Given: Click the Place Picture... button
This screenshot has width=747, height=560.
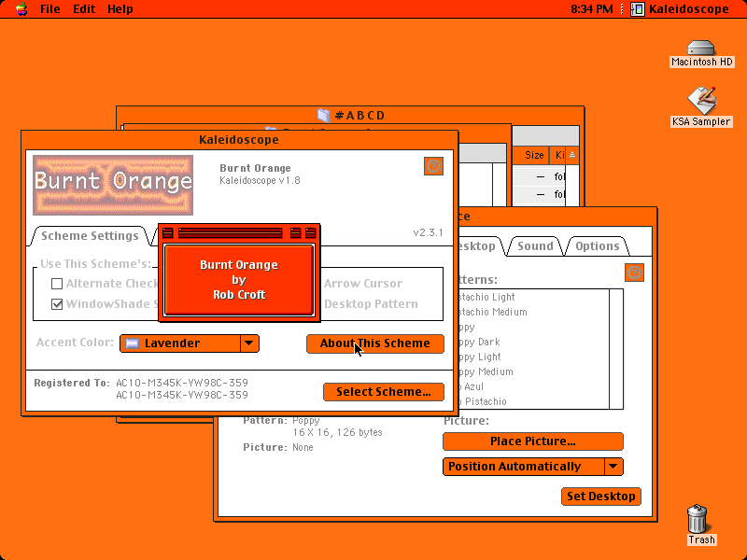Looking at the screenshot, I should click(x=532, y=441).
